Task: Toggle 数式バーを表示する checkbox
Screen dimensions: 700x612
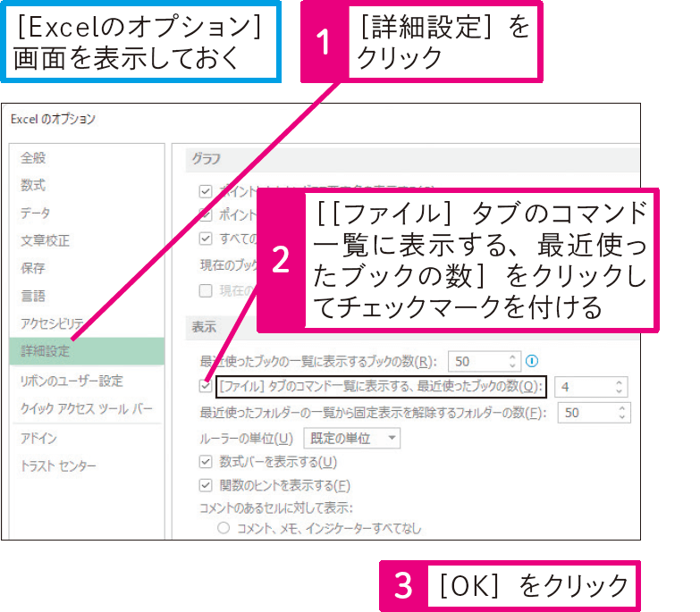Action: click(206, 462)
